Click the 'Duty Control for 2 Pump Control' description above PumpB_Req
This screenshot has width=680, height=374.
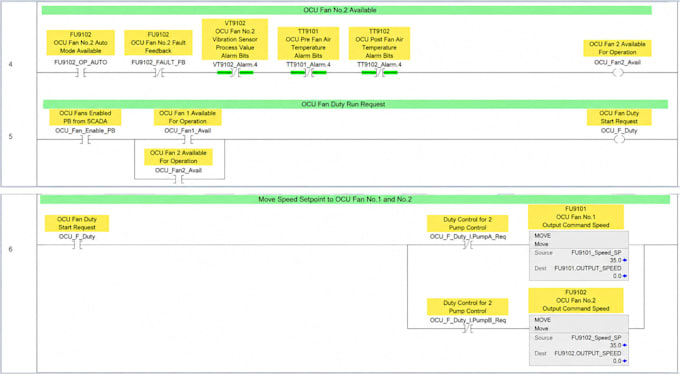coord(468,307)
